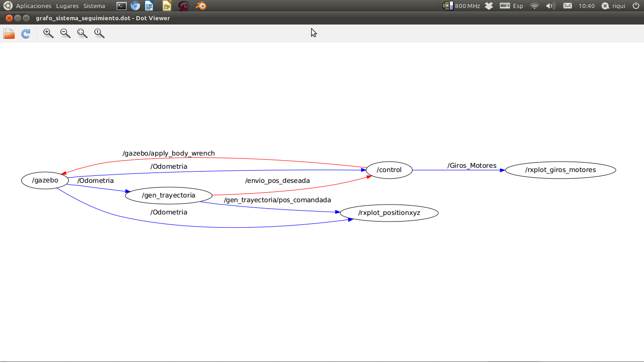Open LibreOffice Writer launcher in the panel
This screenshot has width=644, height=362.
click(149, 6)
